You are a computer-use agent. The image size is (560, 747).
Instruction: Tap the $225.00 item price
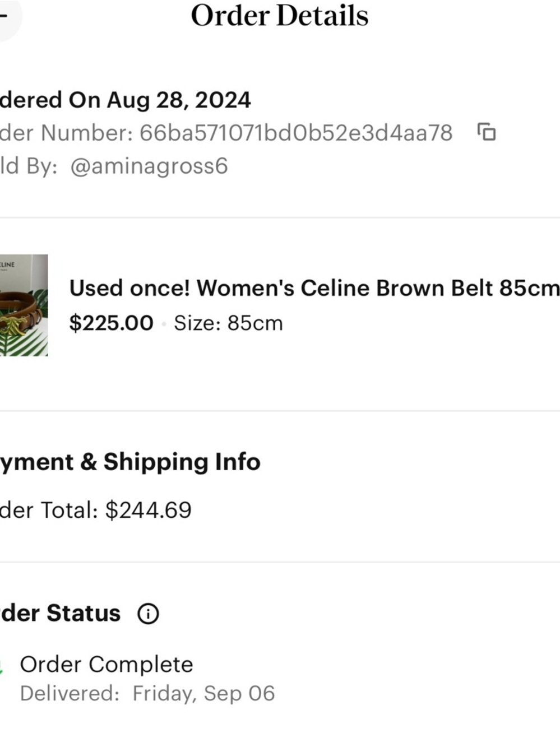[x=111, y=323]
